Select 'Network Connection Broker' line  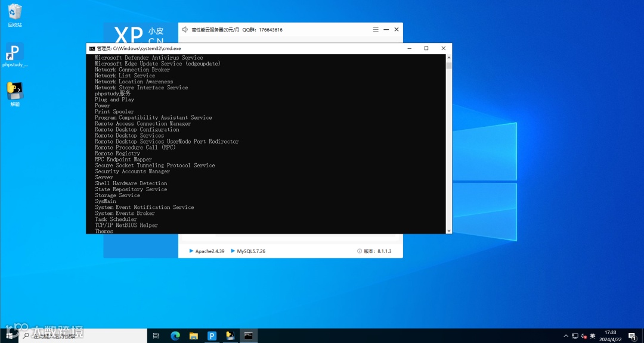[x=132, y=70]
